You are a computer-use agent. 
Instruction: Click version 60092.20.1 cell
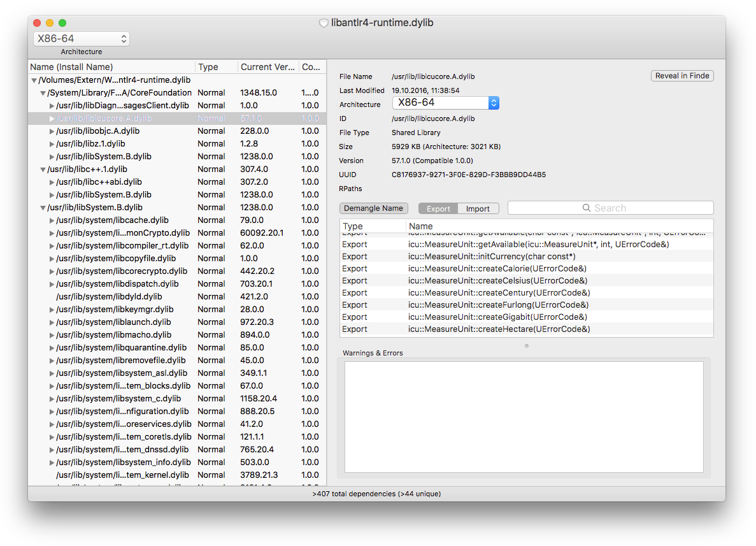coord(262,233)
